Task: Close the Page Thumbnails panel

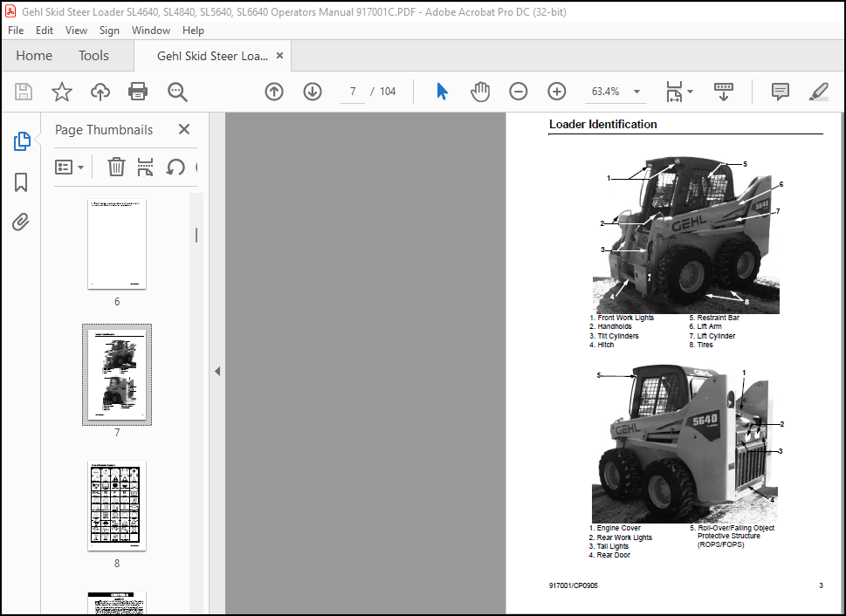Action: tap(184, 129)
